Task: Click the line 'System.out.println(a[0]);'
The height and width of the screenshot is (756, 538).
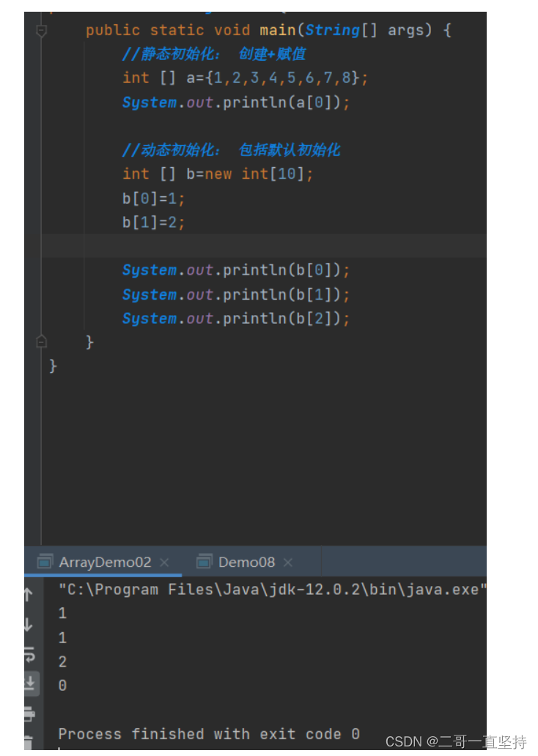Action: pos(236,103)
